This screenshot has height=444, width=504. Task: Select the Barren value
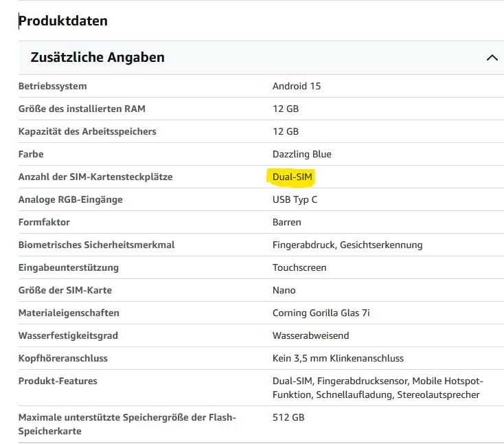point(287,222)
